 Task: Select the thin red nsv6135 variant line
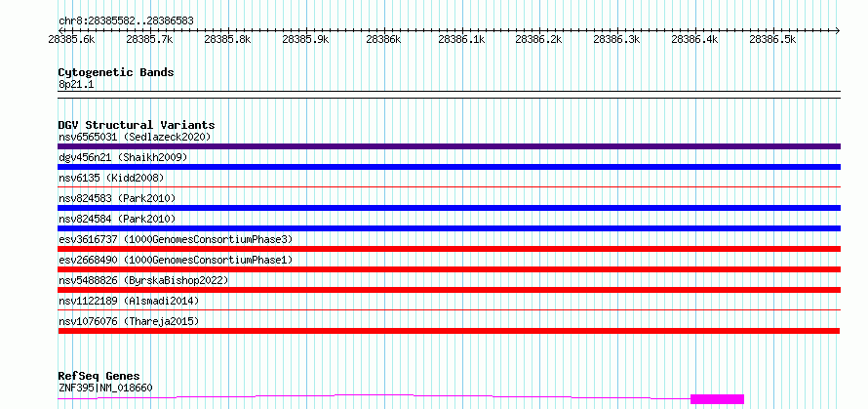pos(449,187)
